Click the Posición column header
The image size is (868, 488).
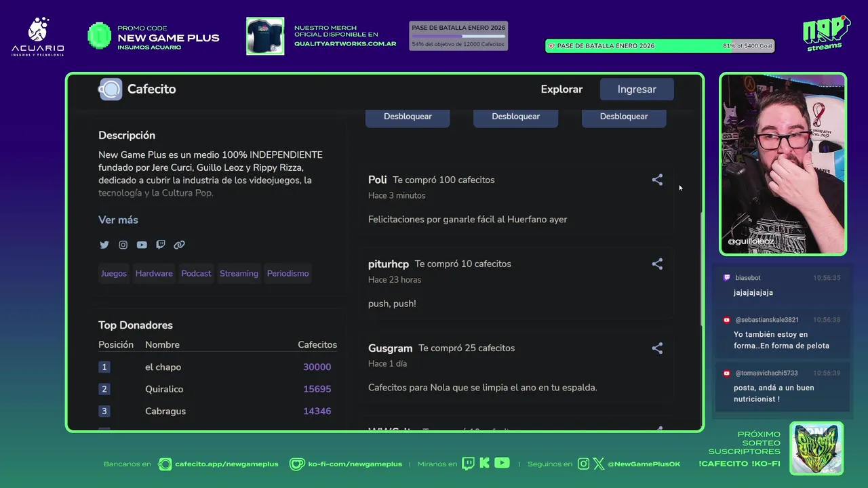tap(116, 344)
